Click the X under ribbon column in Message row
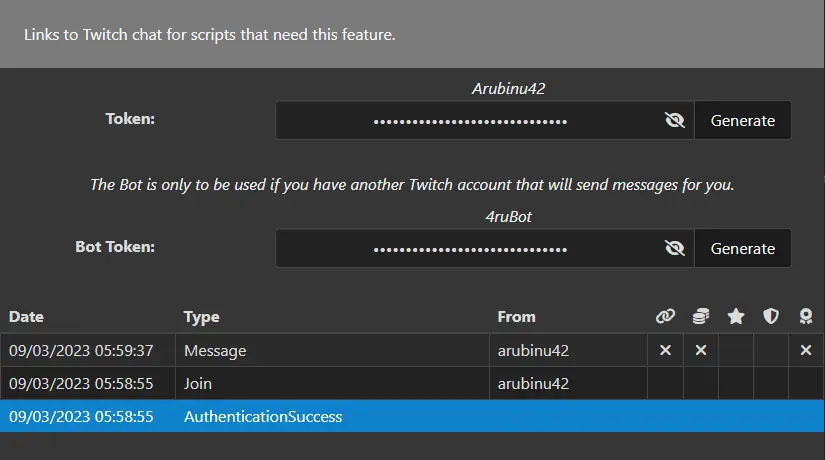The height and width of the screenshot is (460, 825). click(x=806, y=350)
